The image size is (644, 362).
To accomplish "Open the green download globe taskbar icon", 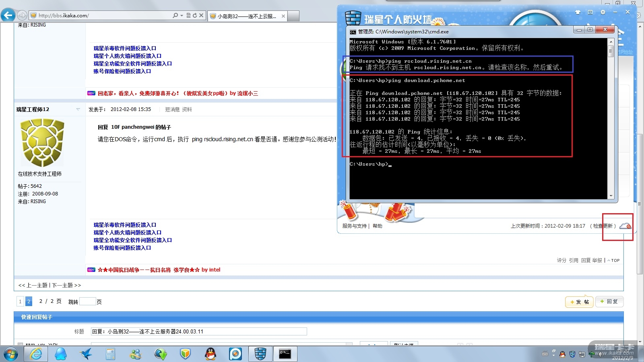I will point(161,354).
